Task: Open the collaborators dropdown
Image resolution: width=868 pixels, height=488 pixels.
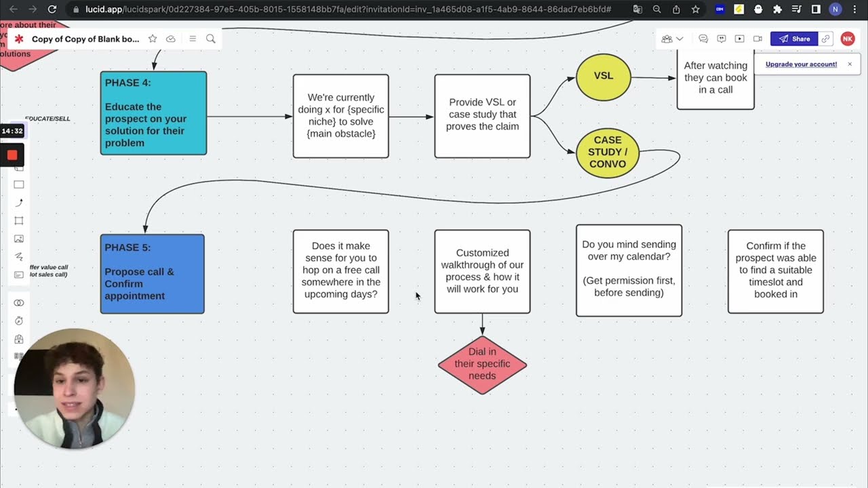Action: pyautogui.click(x=672, y=39)
